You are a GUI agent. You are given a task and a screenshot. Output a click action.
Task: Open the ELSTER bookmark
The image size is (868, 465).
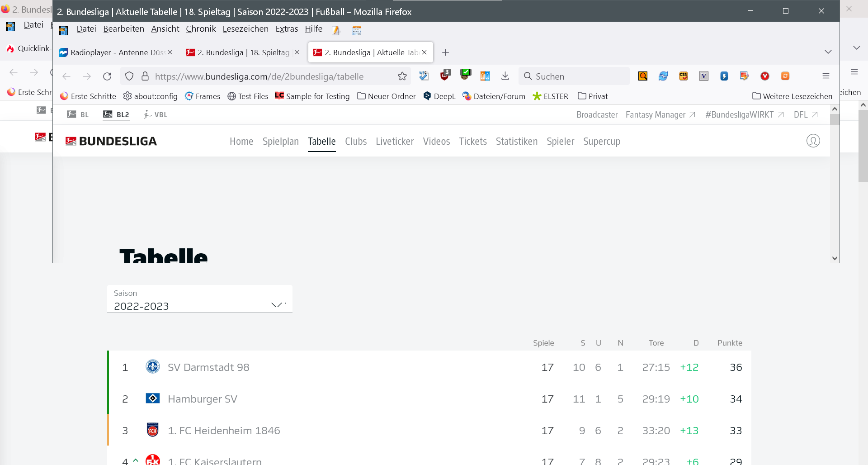(551, 96)
